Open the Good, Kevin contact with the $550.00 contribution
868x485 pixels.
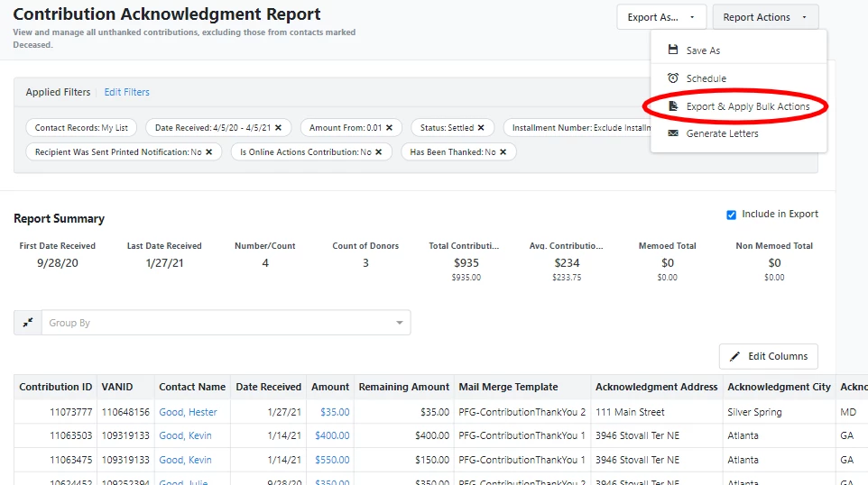(x=186, y=460)
